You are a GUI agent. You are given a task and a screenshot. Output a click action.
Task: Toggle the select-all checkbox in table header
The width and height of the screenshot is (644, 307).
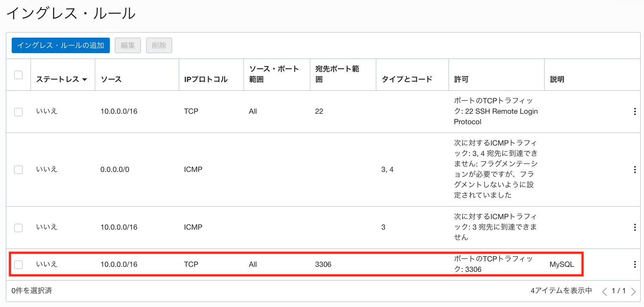18,75
